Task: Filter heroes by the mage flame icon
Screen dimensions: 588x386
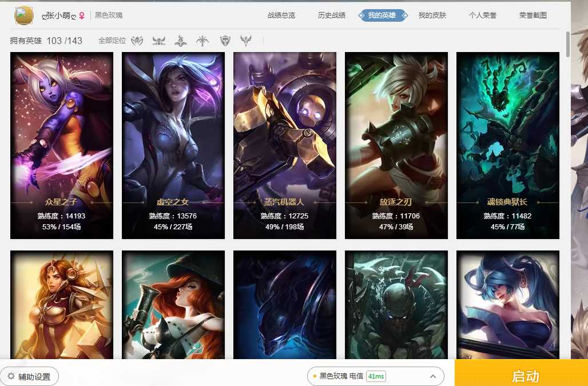Action: (x=181, y=41)
